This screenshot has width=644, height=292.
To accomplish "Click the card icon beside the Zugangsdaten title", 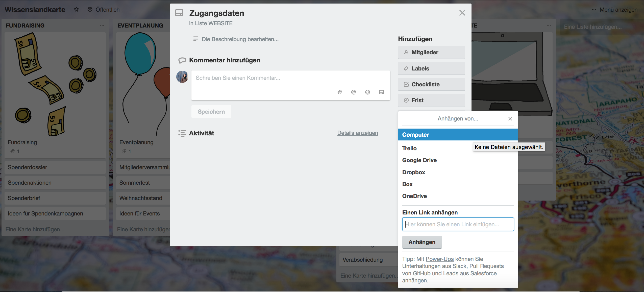I will tap(179, 13).
